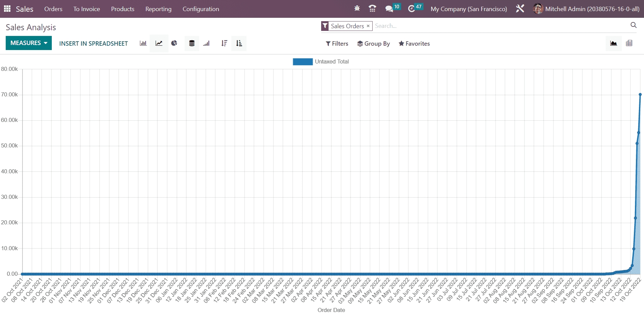The height and width of the screenshot is (314, 644).
Task: Open the Reporting menu
Action: [x=158, y=9]
